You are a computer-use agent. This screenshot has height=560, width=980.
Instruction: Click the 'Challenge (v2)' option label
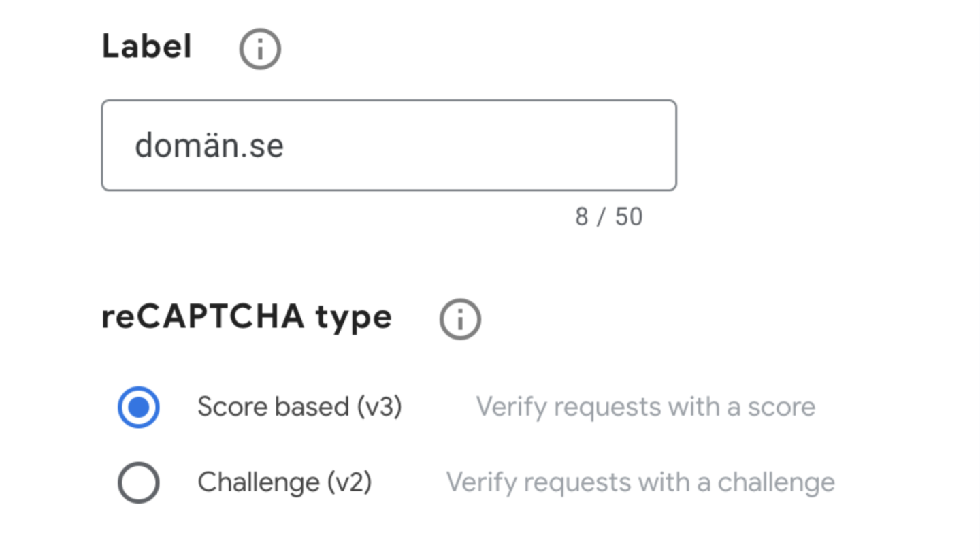[x=284, y=482]
